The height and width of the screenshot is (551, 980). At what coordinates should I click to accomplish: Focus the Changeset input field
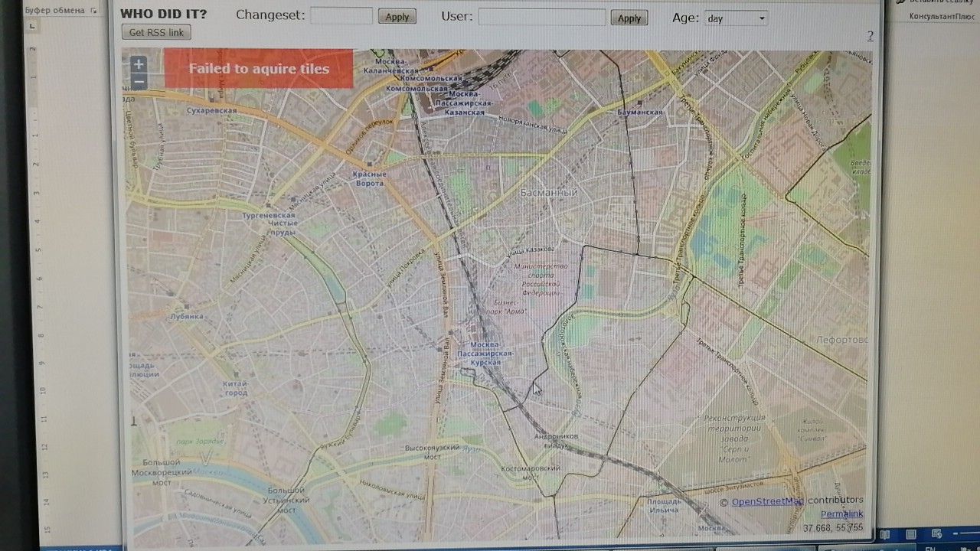pos(341,16)
